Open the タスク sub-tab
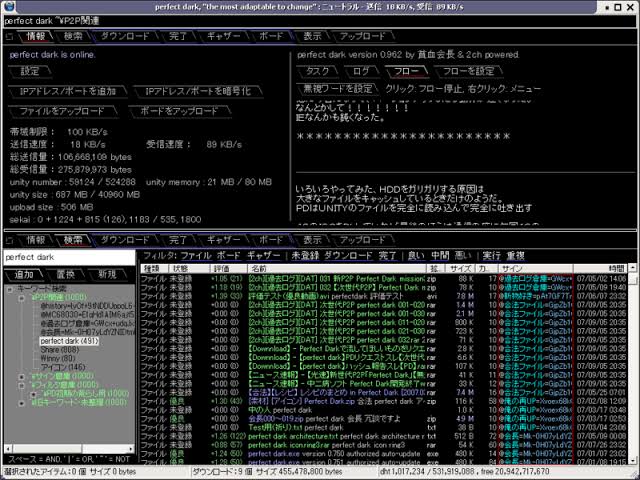The width and height of the screenshot is (640, 480). 318,71
